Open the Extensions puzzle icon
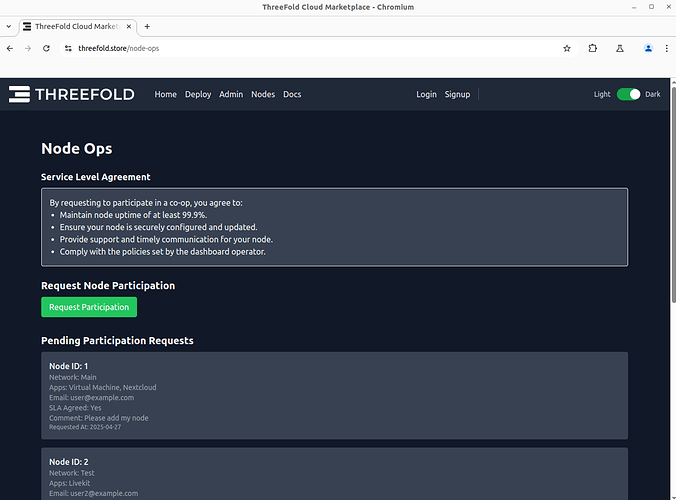The image size is (676, 500). pyautogui.click(x=593, y=48)
